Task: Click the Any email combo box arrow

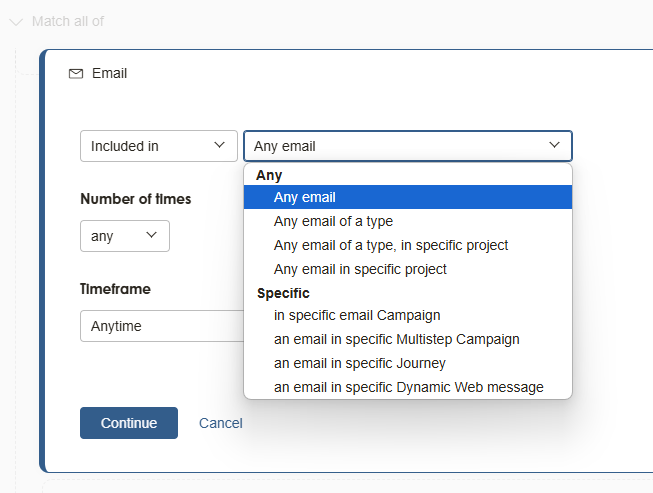Action: pos(555,146)
